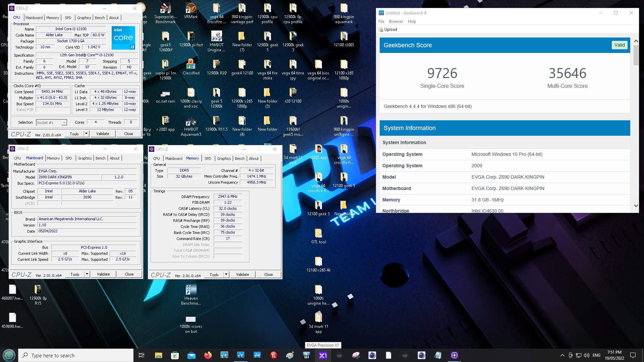Open the Help menu in Geekbench
The height and width of the screenshot is (362, 644).
click(x=412, y=21)
